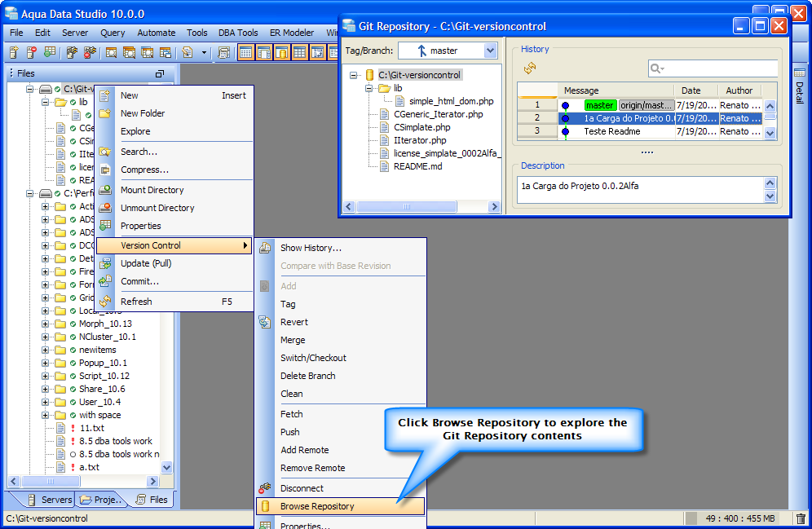
Task: Toggle the leftmost highlighted grid window toolbar button
Action: (246, 52)
